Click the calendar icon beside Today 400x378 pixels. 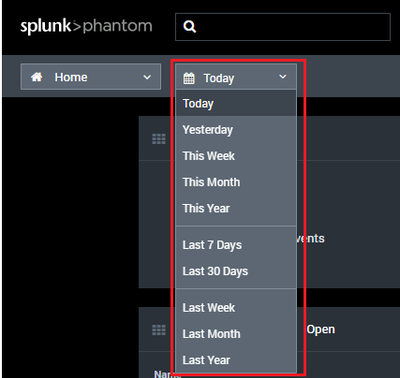click(x=189, y=78)
